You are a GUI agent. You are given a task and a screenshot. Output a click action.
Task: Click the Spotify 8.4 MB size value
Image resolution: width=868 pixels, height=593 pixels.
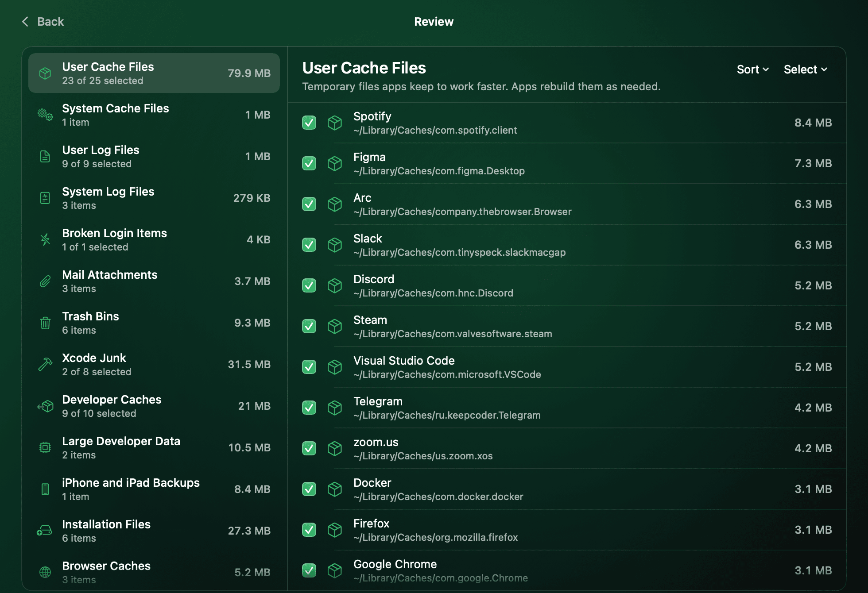(813, 123)
